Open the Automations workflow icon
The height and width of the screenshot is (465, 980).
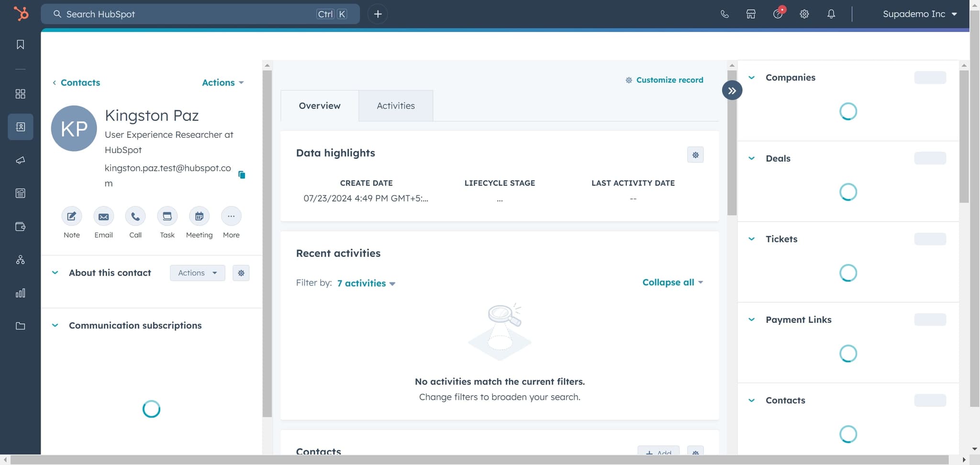[x=20, y=260]
